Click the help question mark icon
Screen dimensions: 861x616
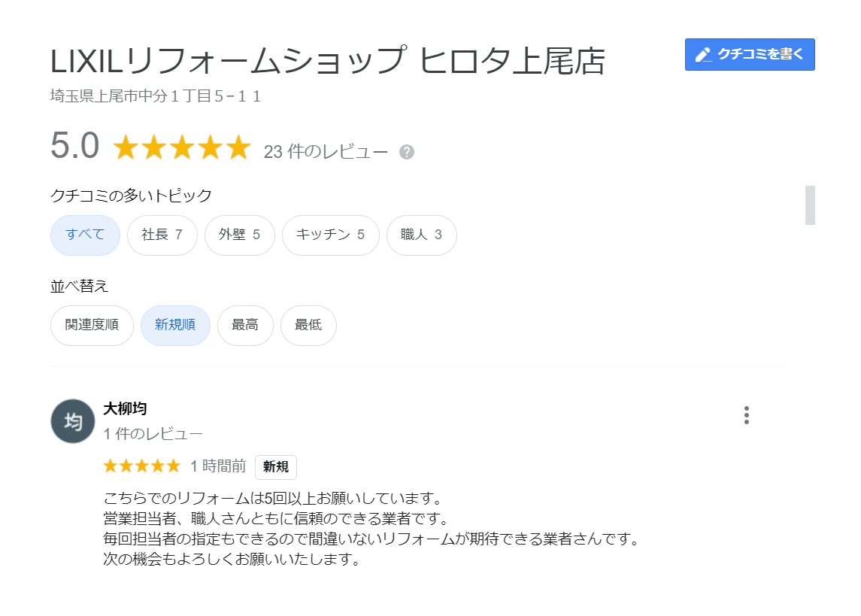[407, 152]
